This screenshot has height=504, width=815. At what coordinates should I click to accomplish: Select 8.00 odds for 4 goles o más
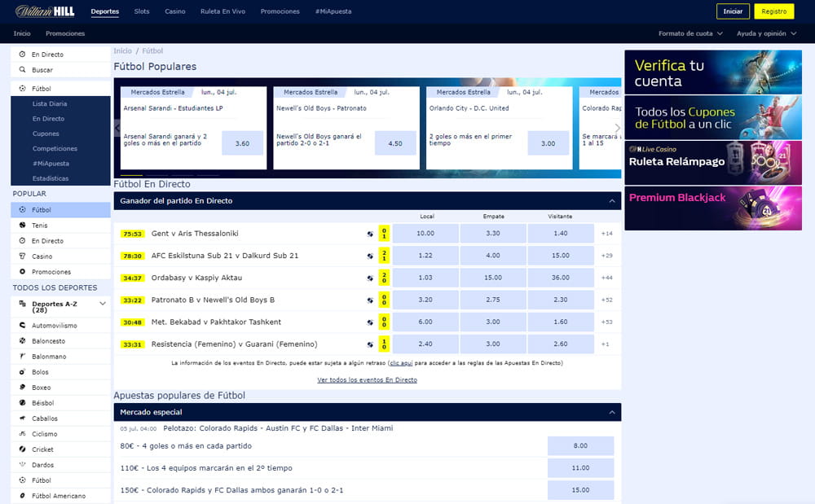point(580,446)
